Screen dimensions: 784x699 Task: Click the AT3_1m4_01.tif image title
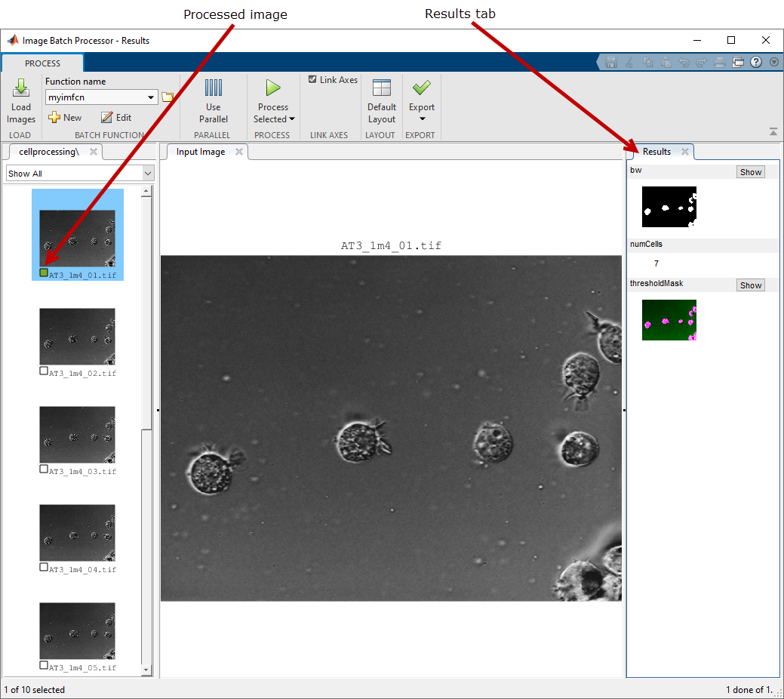pos(391,245)
